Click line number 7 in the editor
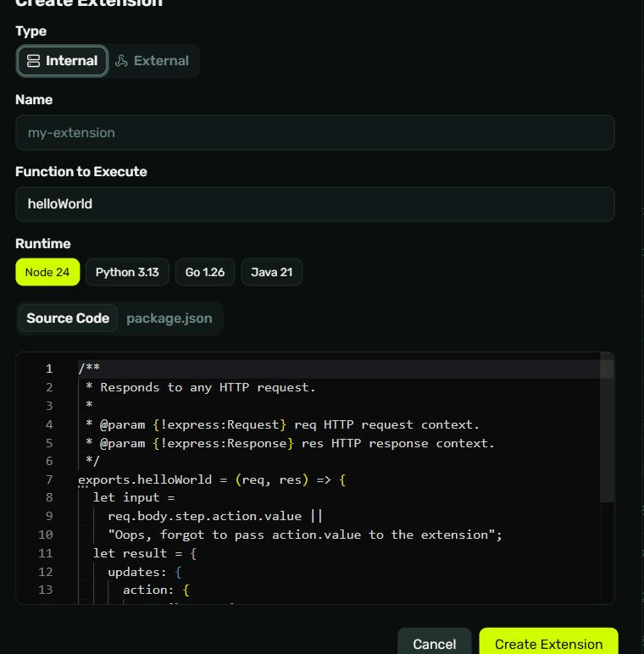 (x=49, y=479)
